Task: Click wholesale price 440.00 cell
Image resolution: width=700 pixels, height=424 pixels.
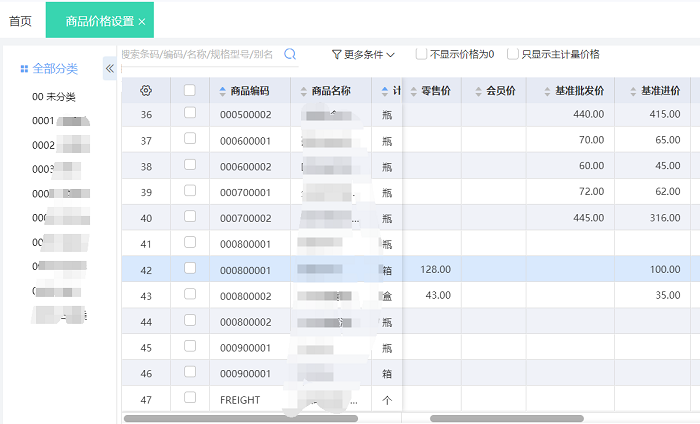Action: pyautogui.click(x=588, y=114)
